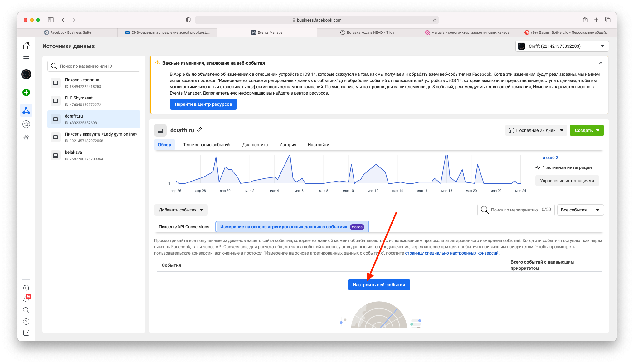Click the yellow warning triangle icon
Viewport: 634px width, 364px height.
(x=157, y=62)
